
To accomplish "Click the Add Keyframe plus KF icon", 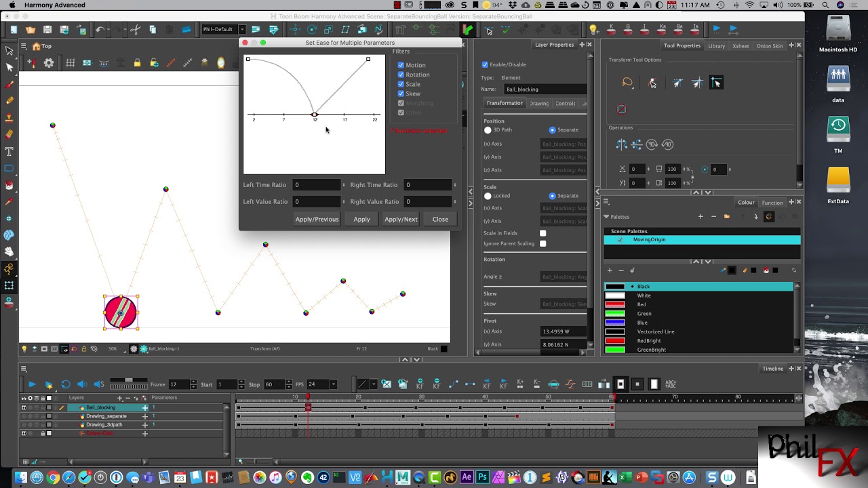I will click(420, 384).
